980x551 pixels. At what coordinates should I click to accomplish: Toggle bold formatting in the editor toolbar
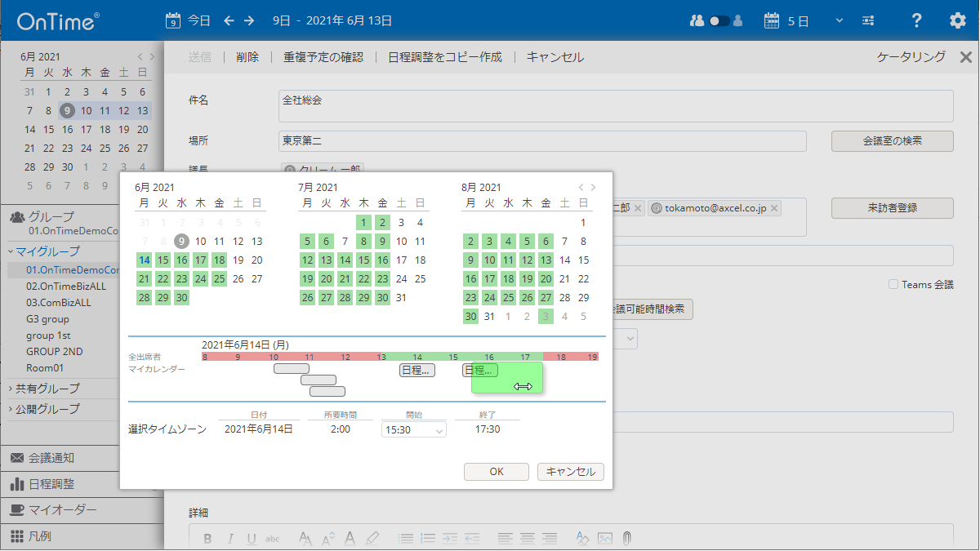[x=208, y=538]
